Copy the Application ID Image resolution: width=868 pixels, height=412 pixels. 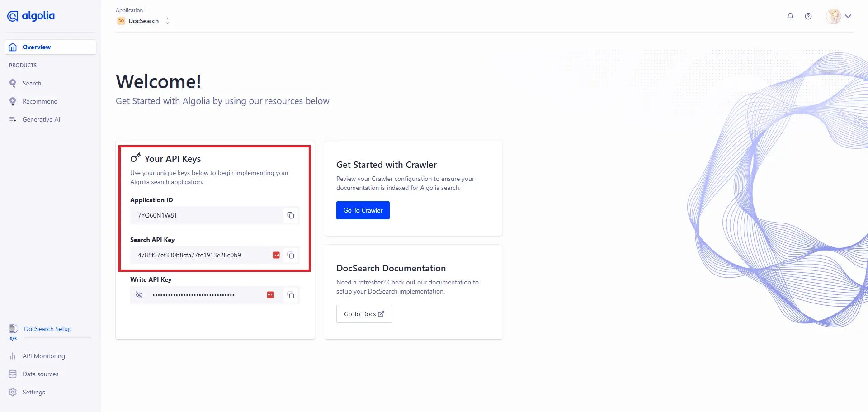coord(290,215)
